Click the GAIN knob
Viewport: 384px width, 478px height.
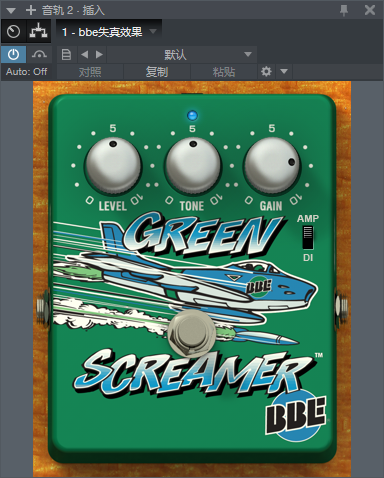[272, 166]
